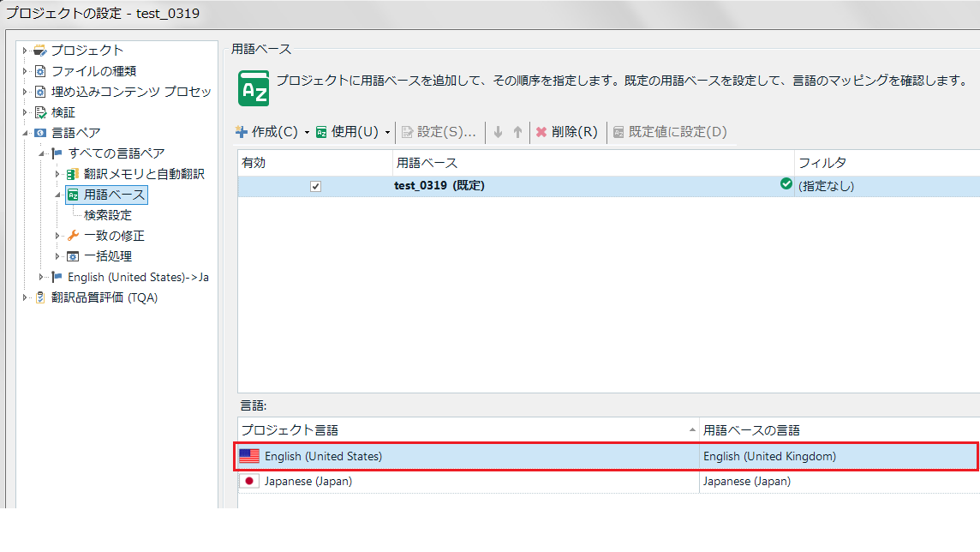Select 翻訳品質評価 (TQA) in the tree
Screen dimensions: 980x552
tap(104, 297)
